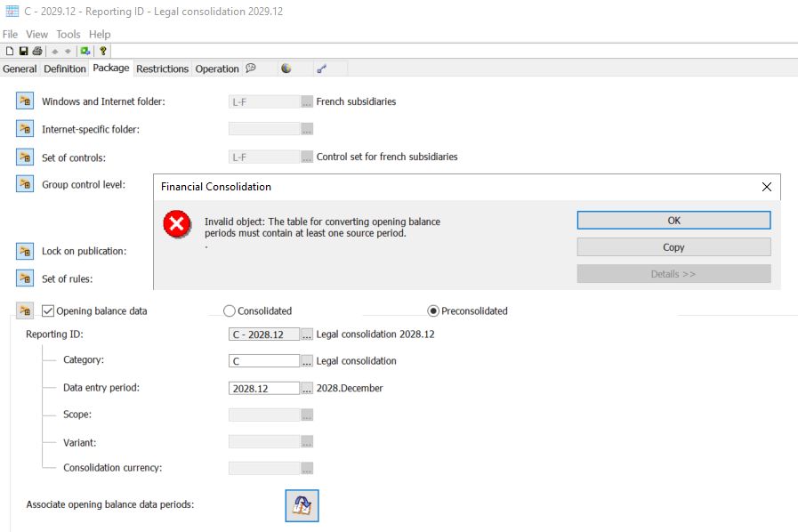798x532 pixels.
Task: Click the Set of controls L-F field
Action: point(264,157)
